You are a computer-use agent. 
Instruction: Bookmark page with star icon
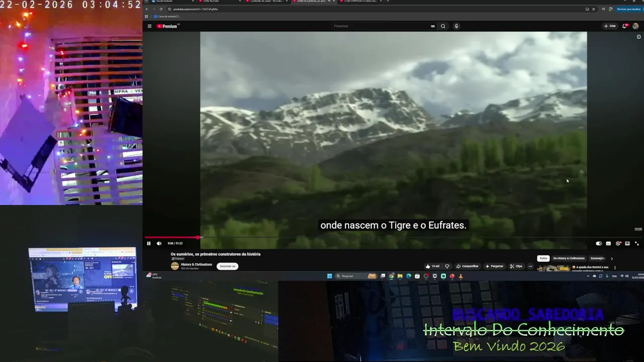[594, 9]
